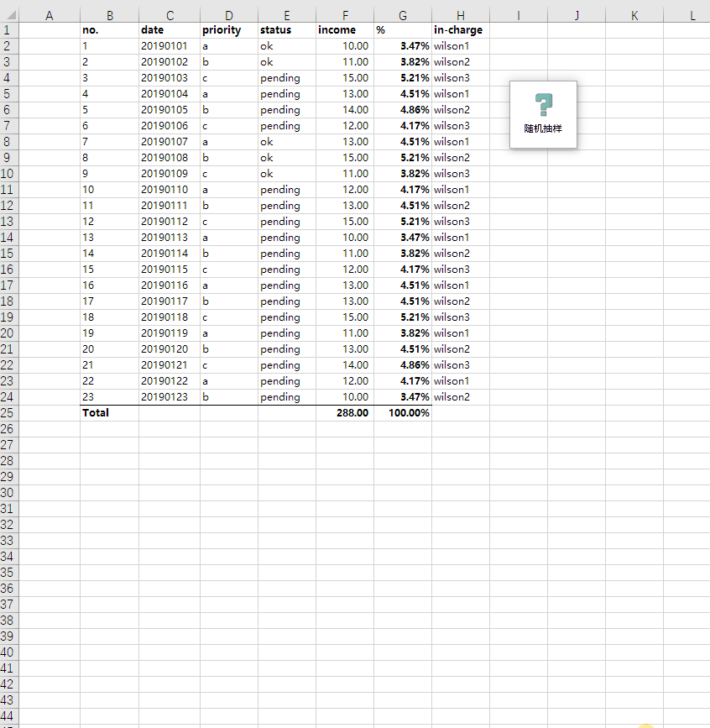Viewport: 710px width, 728px height.
Task: Click the 'status' header cell
Action: (286, 30)
